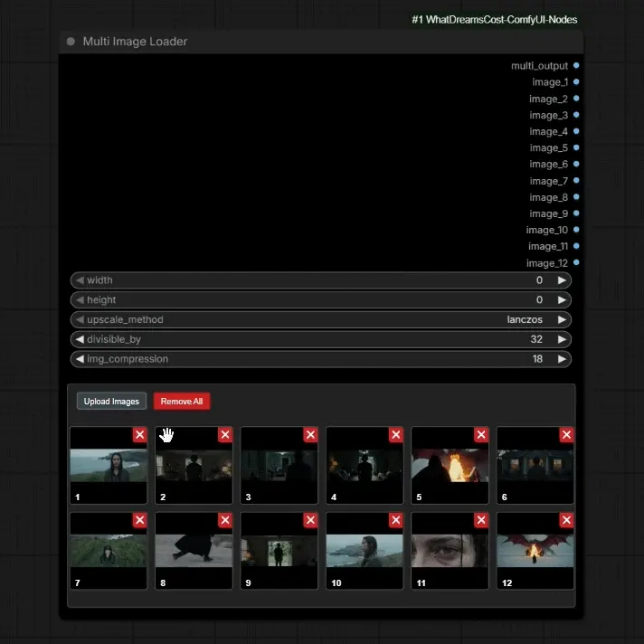Remove thumbnail 1 with its red X
Image resolution: width=644 pixels, height=644 pixels.
[139, 434]
